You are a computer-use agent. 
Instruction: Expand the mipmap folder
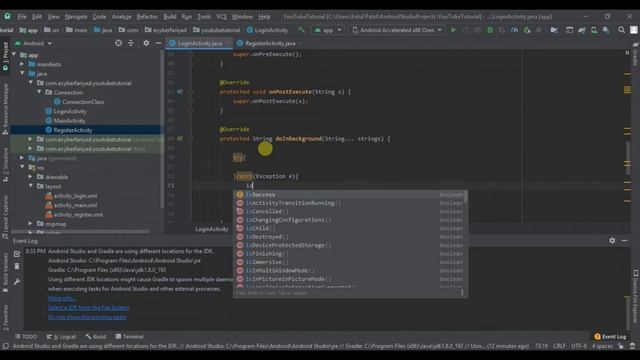coord(31,224)
